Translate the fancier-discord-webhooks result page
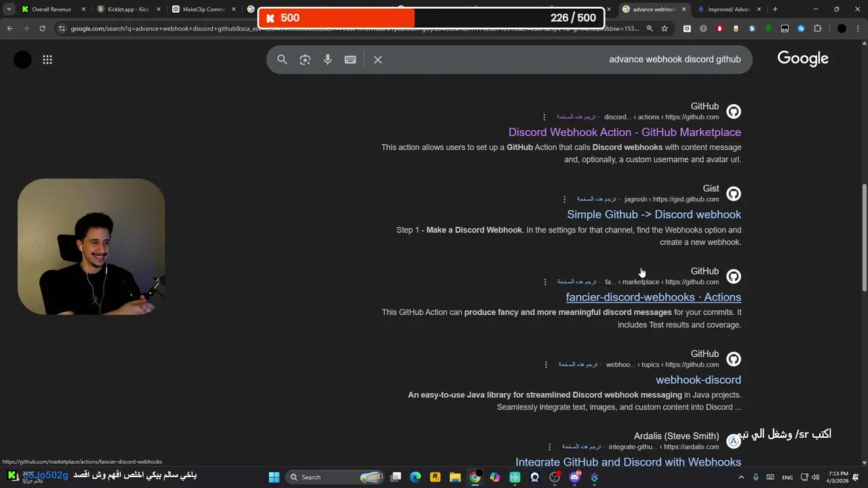The image size is (868, 488). (x=576, y=282)
